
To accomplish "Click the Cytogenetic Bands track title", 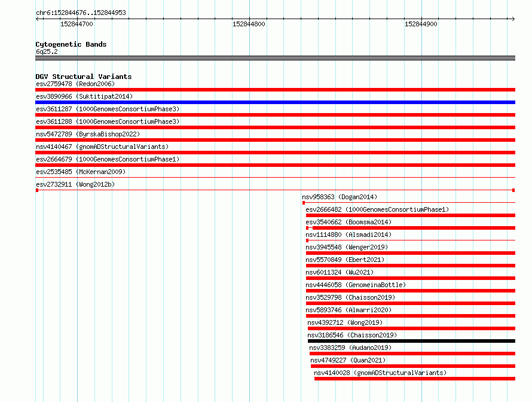I will pos(71,44).
